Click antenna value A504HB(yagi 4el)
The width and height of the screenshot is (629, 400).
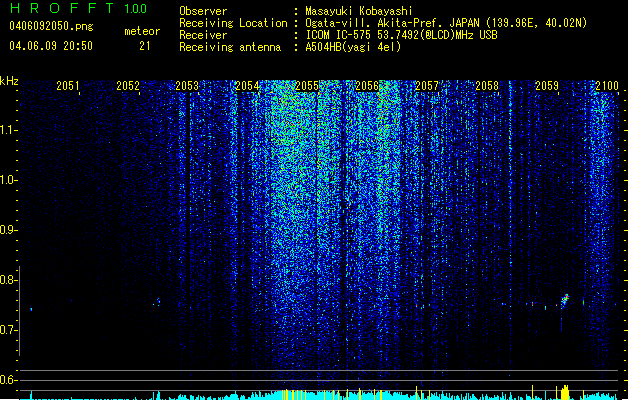coord(353,47)
